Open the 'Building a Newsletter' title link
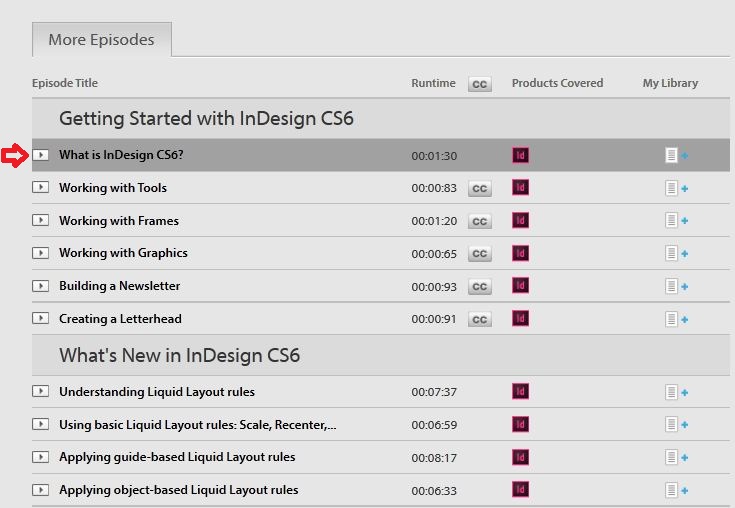The image size is (735, 508). coord(120,286)
